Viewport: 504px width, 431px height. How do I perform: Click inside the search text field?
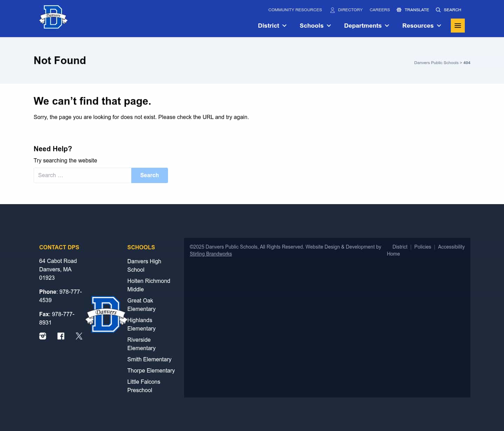82,175
